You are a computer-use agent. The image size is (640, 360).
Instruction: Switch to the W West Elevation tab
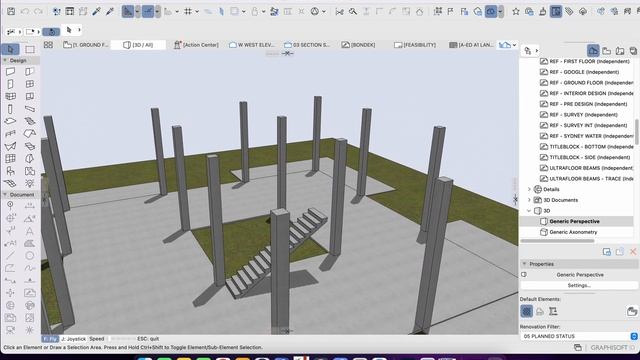click(251, 45)
